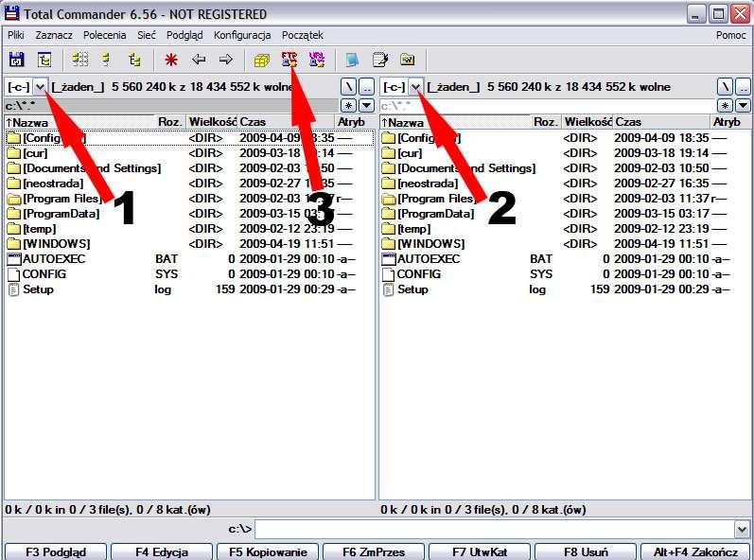The height and width of the screenshot is (560, 754).
Task: Open the Podgląd menu
Action: pos(184,35)
